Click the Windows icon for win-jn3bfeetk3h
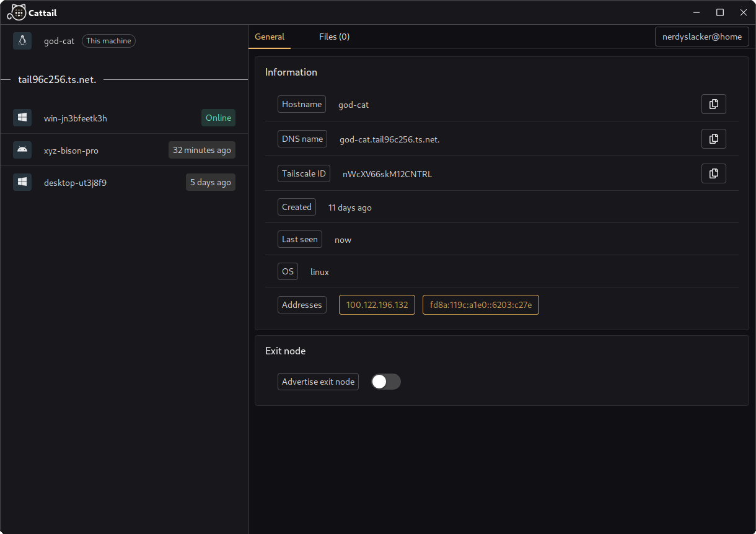 click(x=22, y=118)
